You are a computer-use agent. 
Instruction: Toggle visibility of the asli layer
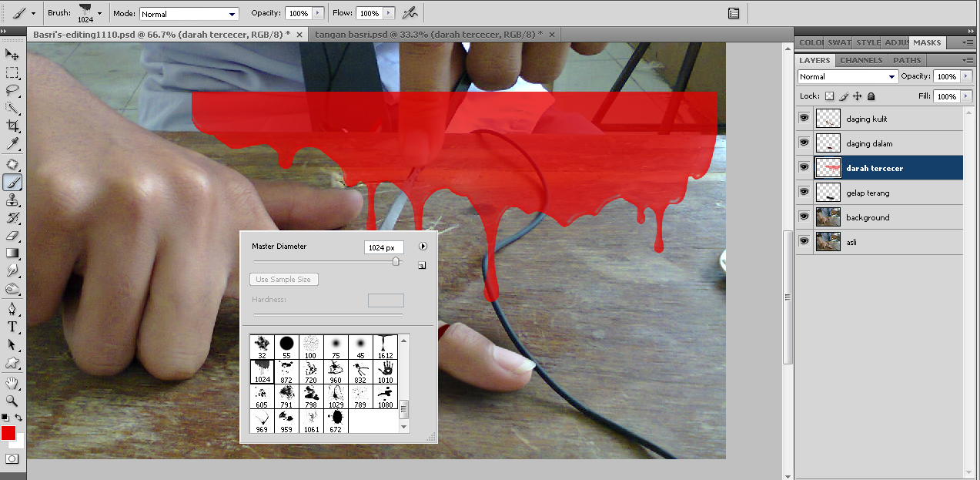tap(804, 241)
